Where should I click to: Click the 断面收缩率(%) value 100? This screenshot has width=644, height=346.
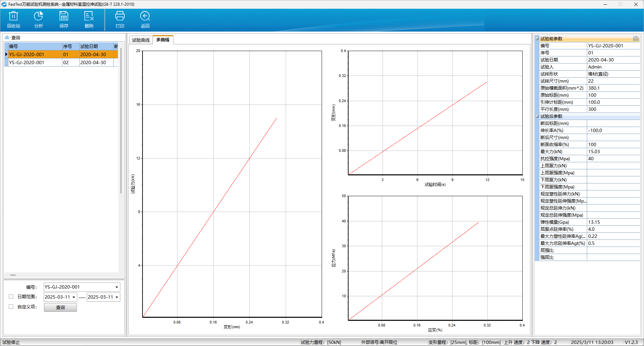point(613,144)
